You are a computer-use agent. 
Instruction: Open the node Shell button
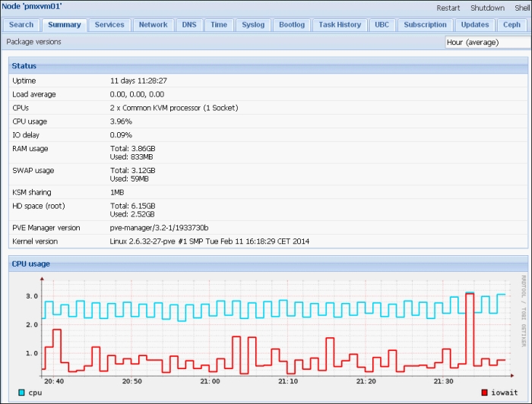point(523,8)
